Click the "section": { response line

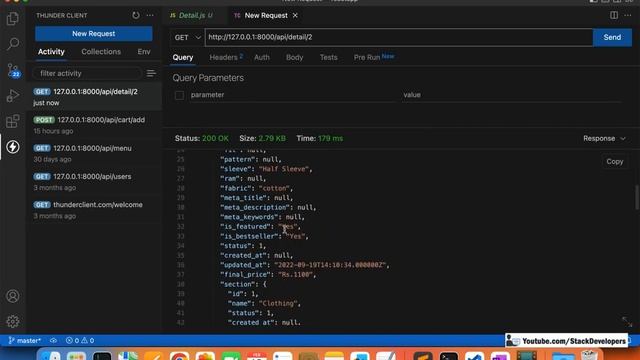[x=243, y=284]
